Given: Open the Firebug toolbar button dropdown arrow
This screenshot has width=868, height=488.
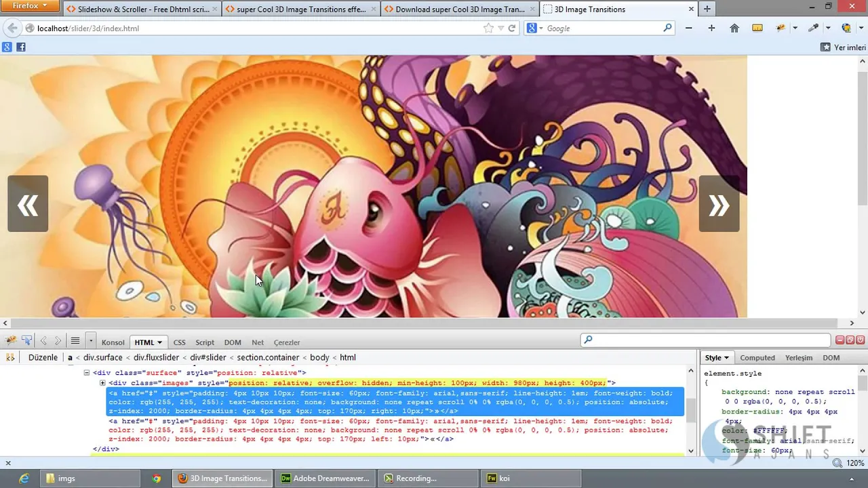Looking at the screenshot, I should [x=795, y=28].
